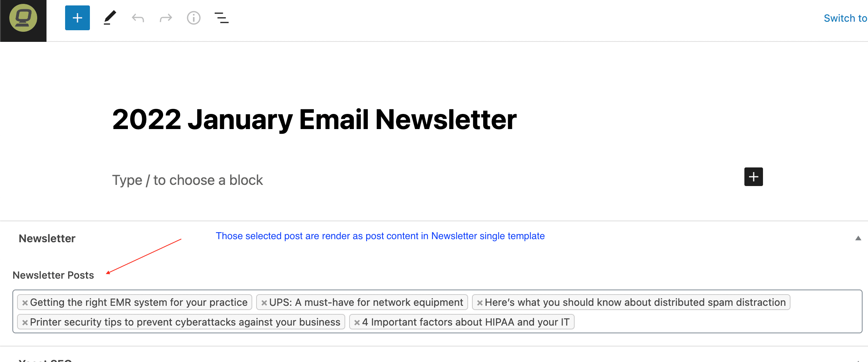Click the Undo arrow
This screenshot has height=362, width=868.
click(x=138, y=18)
